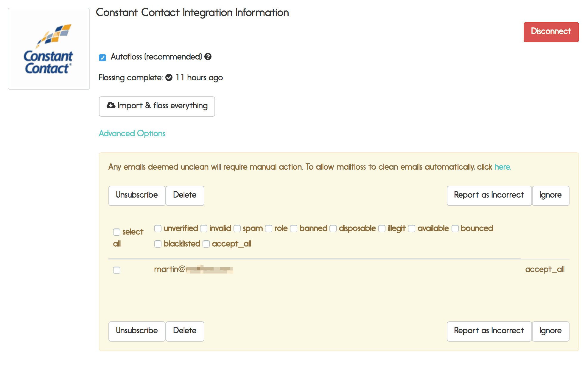The image size is (588, 366).
Task: Click the top Ignore button
Action: point(550,195)
